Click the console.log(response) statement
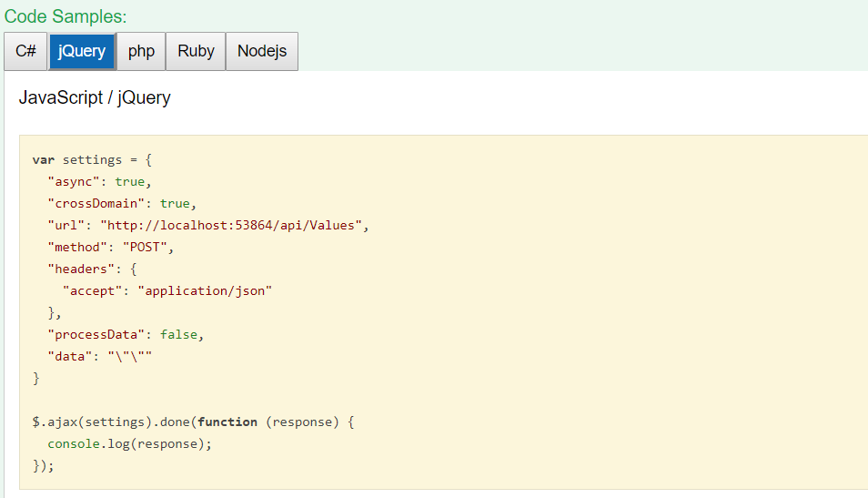This screenshot has height=498, width=868. coord(129,444)
